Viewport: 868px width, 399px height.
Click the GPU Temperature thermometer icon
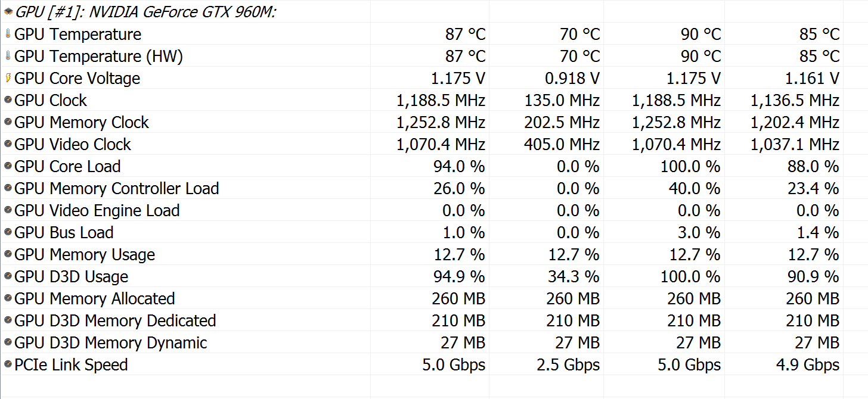[8, 35]
